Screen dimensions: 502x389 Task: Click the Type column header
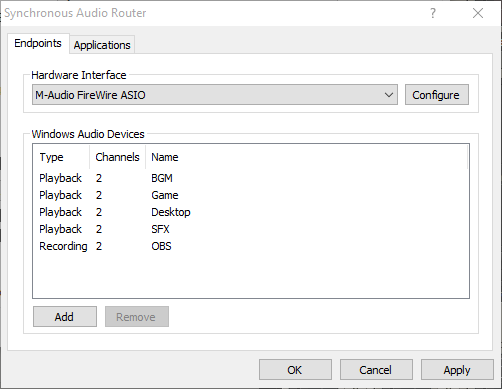pyautogui.click(x=61, y=157)
